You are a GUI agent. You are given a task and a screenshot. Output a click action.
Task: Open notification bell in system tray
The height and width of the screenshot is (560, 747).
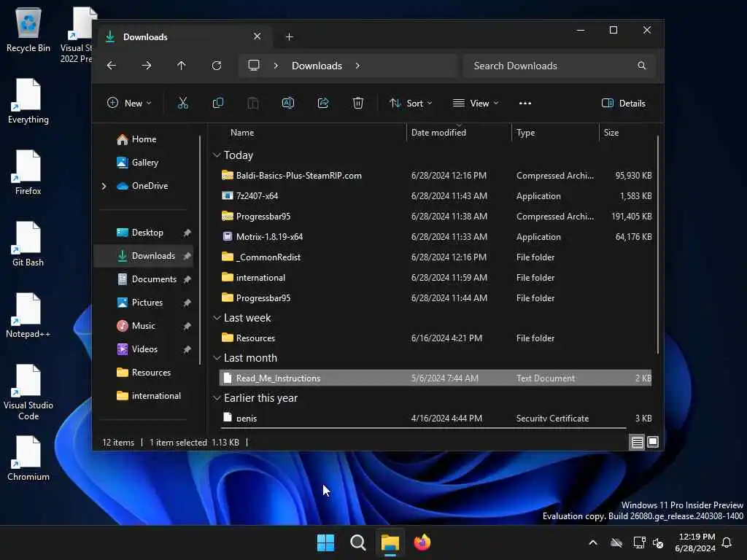click(727, 542)
